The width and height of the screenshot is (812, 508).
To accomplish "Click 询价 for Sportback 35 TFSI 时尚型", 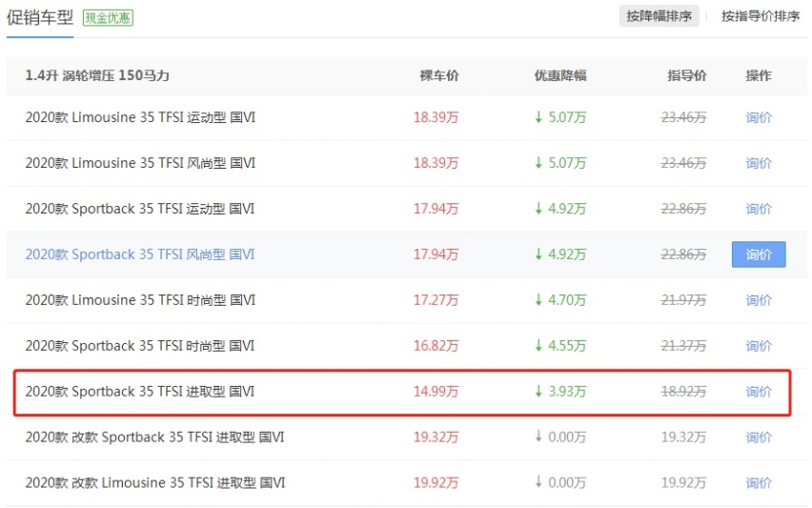I will pyautogui.click(x=759, y=345).
